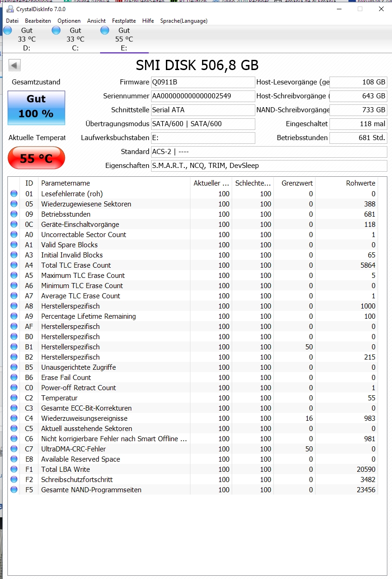Select the Nicht korrigierbare Fehler row text

coord(114,439)
